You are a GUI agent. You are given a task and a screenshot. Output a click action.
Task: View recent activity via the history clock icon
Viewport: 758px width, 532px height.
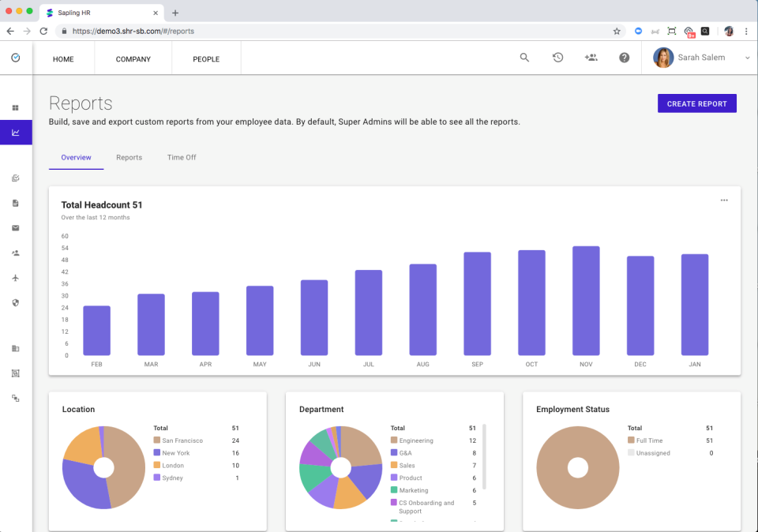557,58
